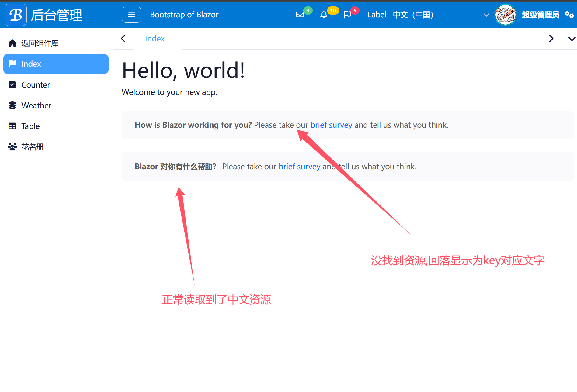Screen dimensions: 577x392
Task: Open the bell notifications icon
Action: click(x=324, y=15)
